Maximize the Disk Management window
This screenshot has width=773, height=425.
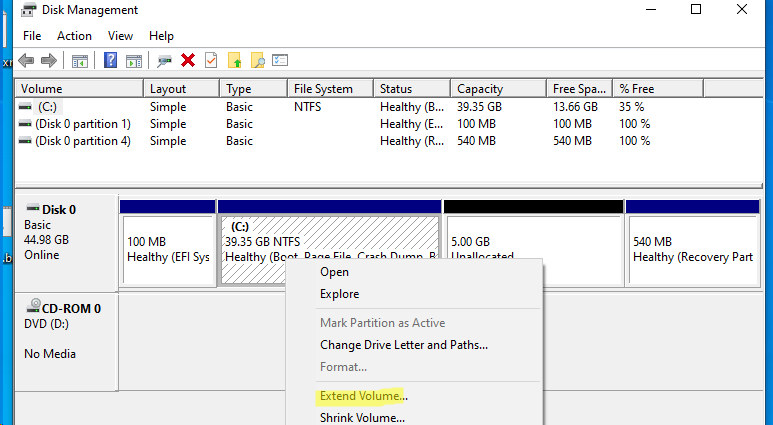[x=696, y=9]
